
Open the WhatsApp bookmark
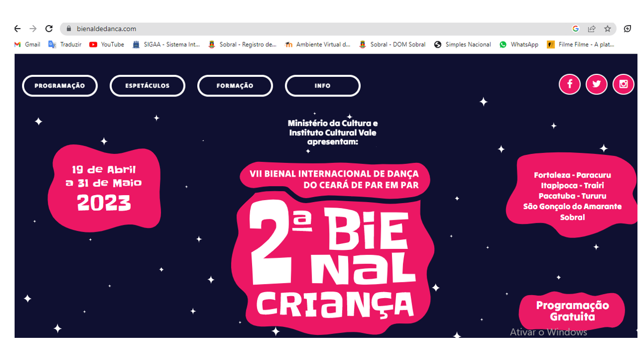(519, 44)
